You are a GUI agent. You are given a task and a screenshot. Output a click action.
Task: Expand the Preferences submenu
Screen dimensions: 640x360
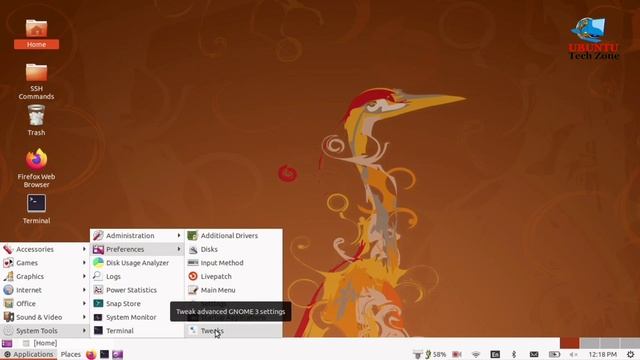(137, 249)
